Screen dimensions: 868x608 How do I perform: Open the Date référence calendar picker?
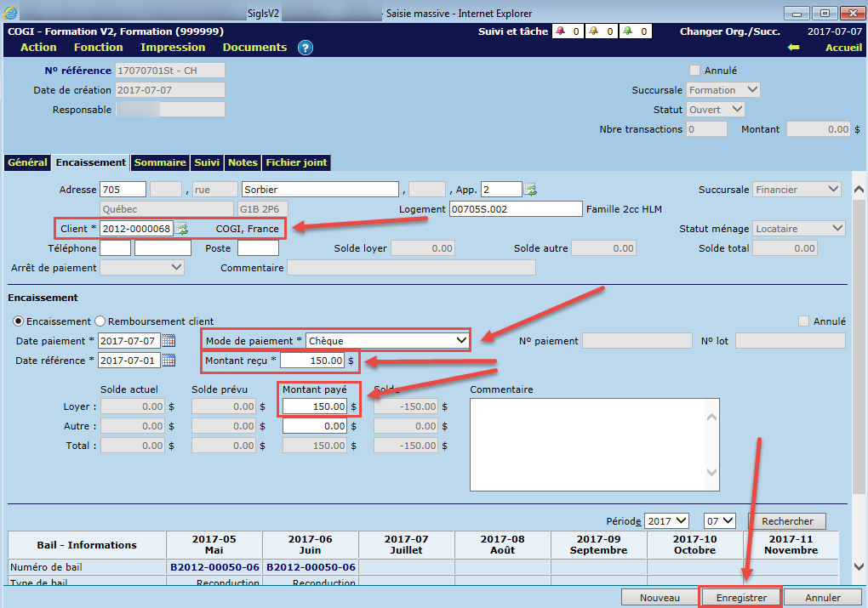click(x=168, y=361)
